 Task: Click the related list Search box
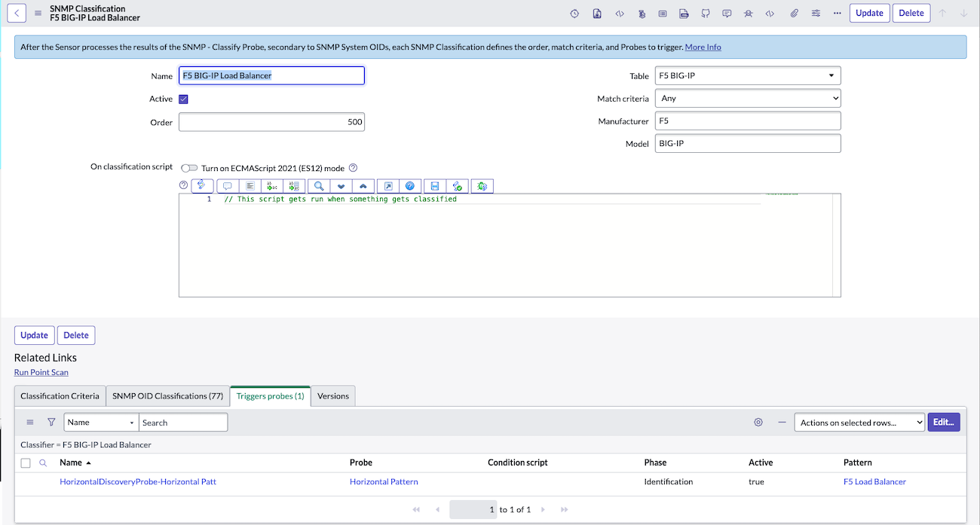coord(183,423)
